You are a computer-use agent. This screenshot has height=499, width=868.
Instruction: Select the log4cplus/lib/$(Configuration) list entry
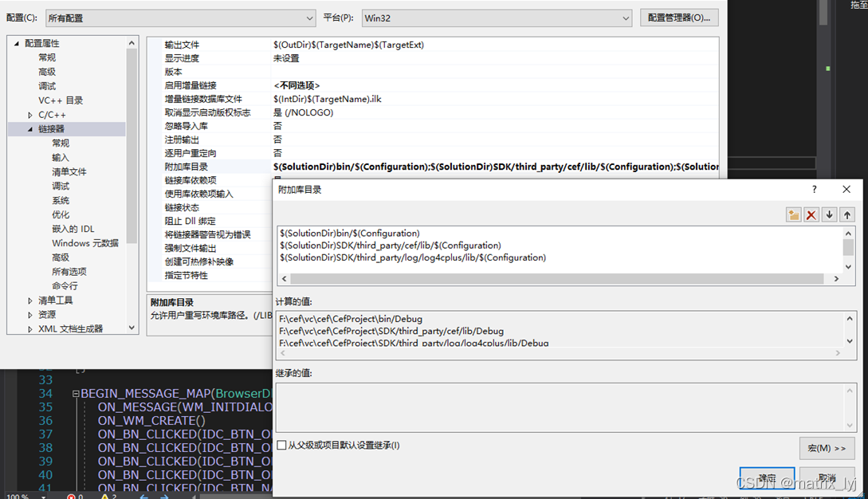pos(413,257)
